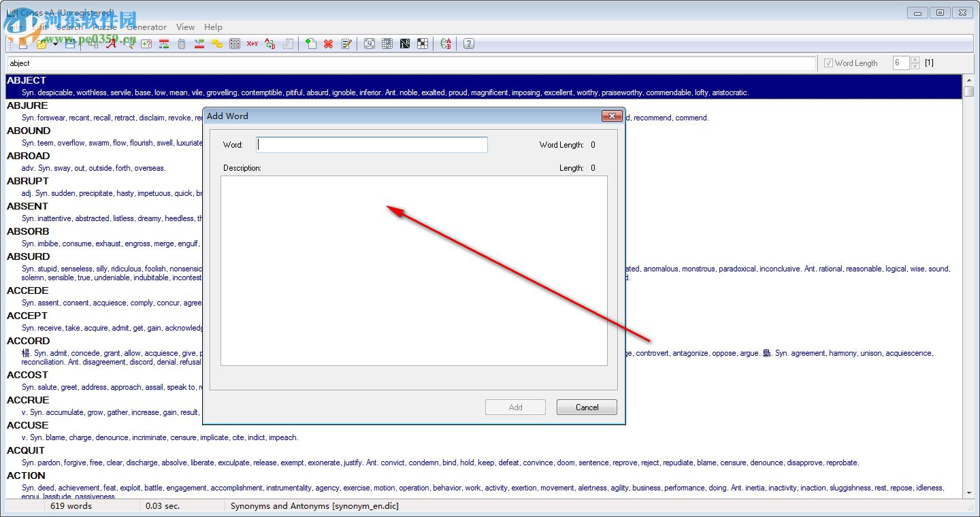Click the *? wildcard pattern search icon
Viewport: 980px width, 517px height.
click(x=146, y=44)
